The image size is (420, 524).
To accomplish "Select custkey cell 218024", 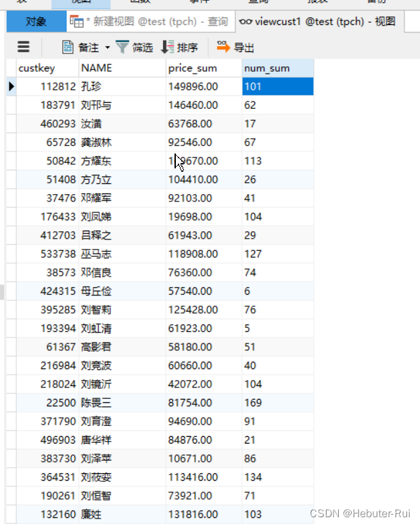I will (x=47, y=384).
